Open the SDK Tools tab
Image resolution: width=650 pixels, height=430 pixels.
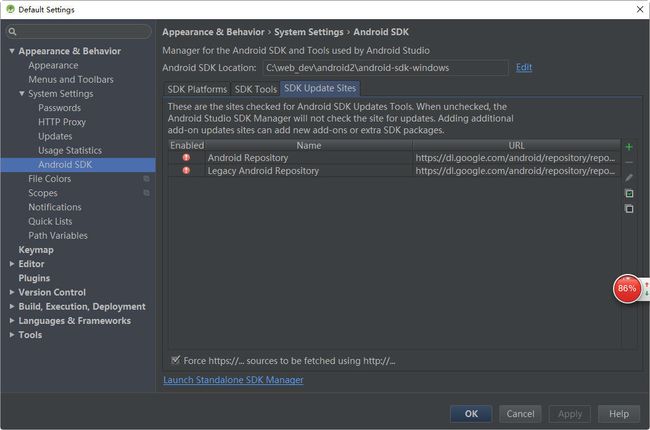click(x=255, y=89)
